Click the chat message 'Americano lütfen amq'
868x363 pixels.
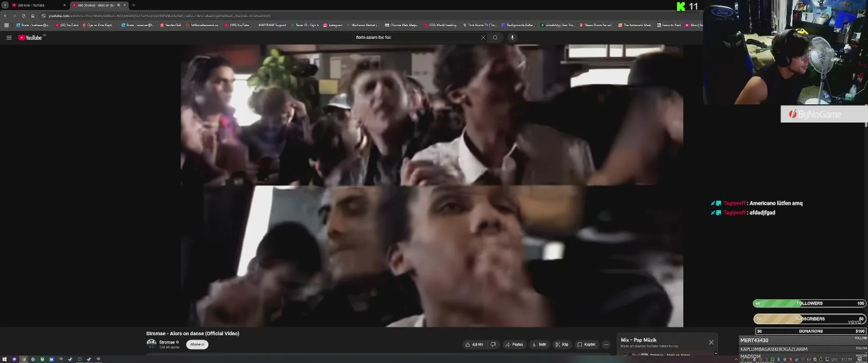tap(776, 203)
